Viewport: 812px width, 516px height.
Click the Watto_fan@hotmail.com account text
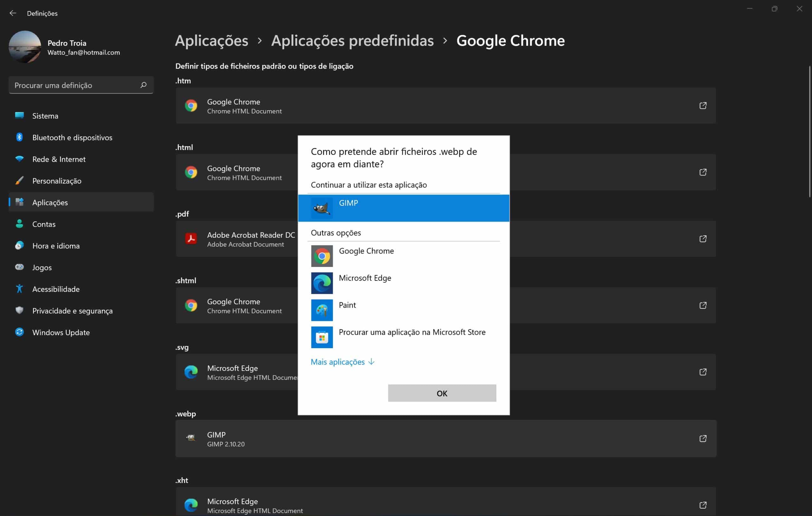84,53
